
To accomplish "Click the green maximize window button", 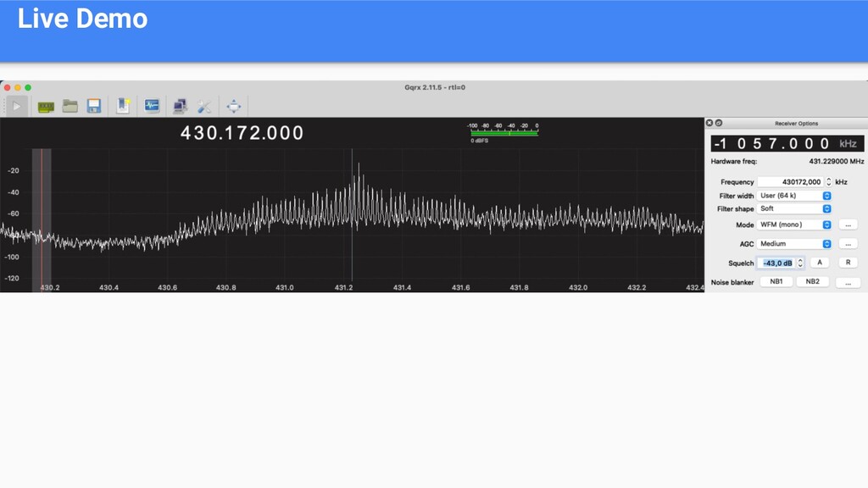I will (x=28, y=87).
